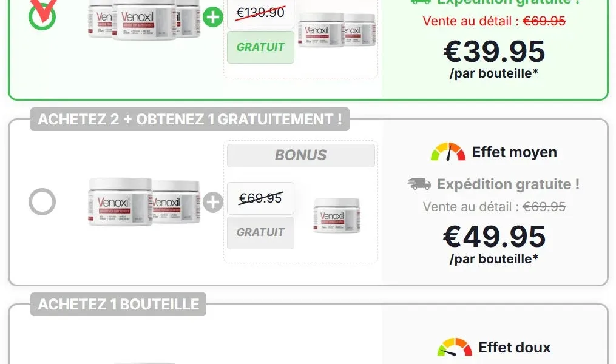Click the BONUS label in middle offer
Screen dimensions: 616x364
click(300, 155)
